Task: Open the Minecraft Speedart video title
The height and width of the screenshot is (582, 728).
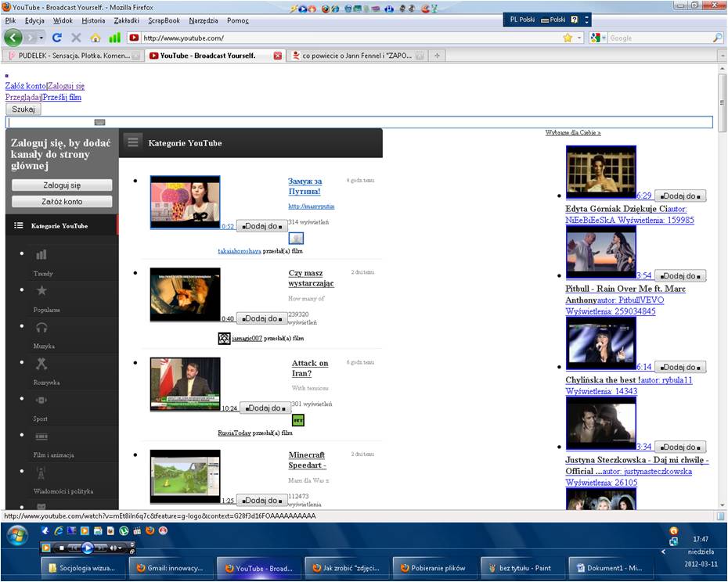Action: (x=307, y=460)
